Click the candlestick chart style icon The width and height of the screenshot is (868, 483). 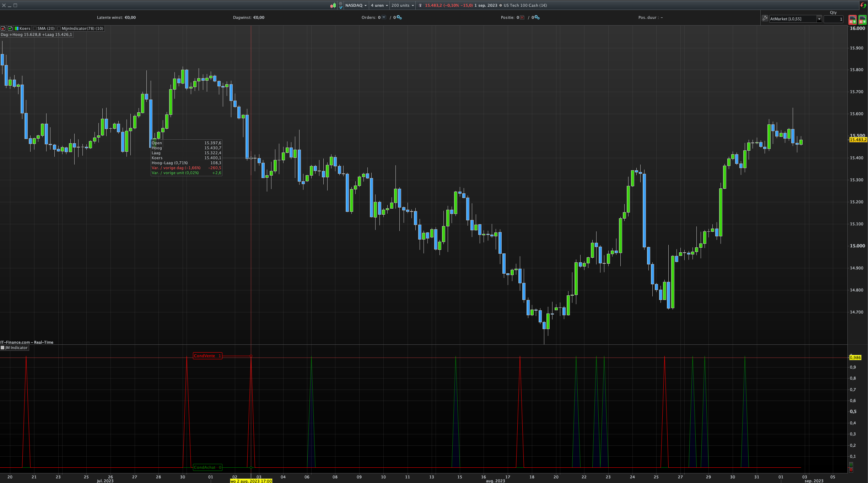pyautogui.click(x=333, y=5)
